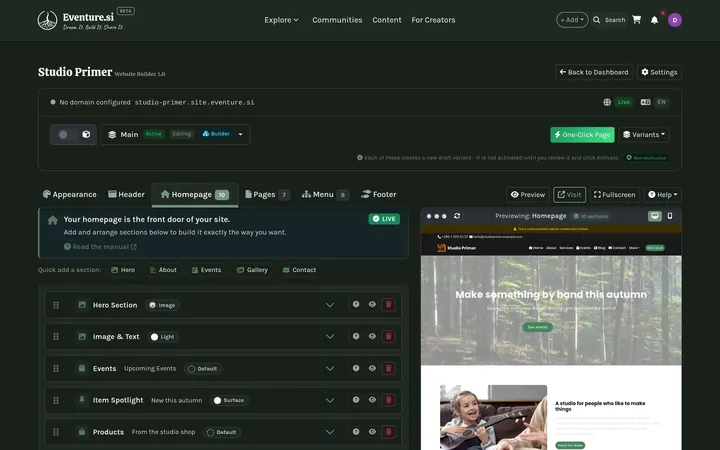Image resolution: width=720 pixels, height=450 pixels.
Task: Delete the Products section
Action: click(x=388, y=432)
